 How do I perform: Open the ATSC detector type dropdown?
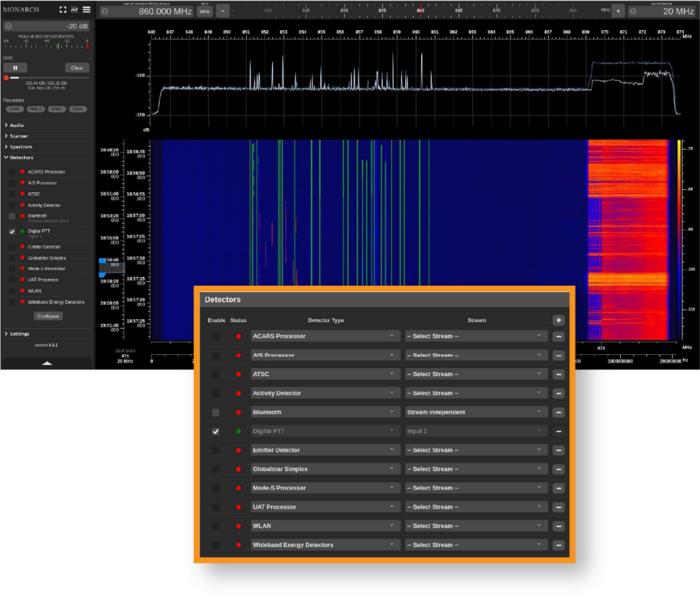tap(325, 375)
